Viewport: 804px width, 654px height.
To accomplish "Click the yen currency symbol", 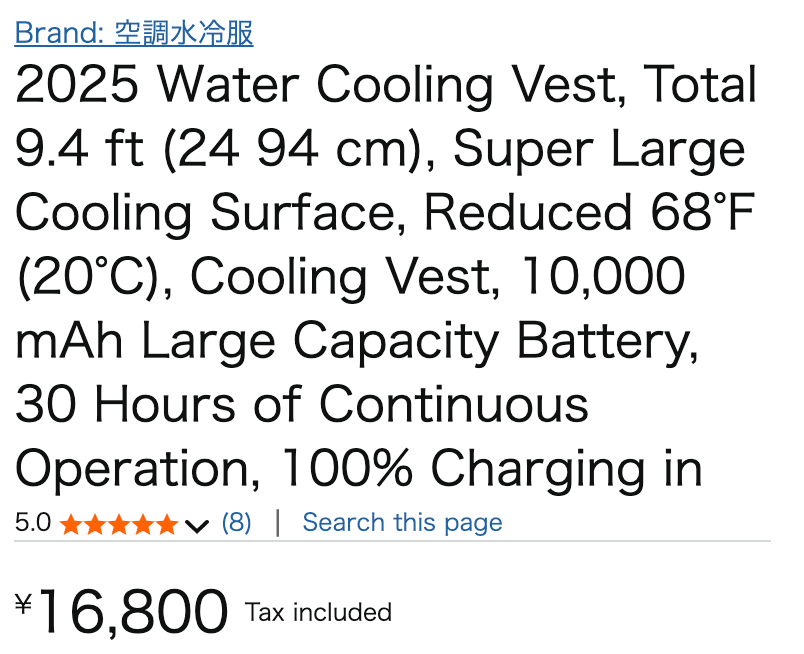I will pos(24,603).
